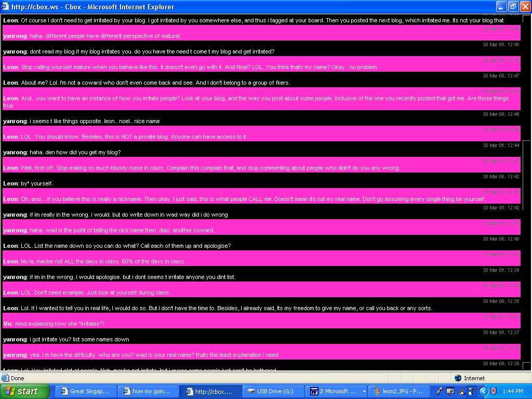Click the chat scrollbar down arrow at bottom

[x=526, y=366]
